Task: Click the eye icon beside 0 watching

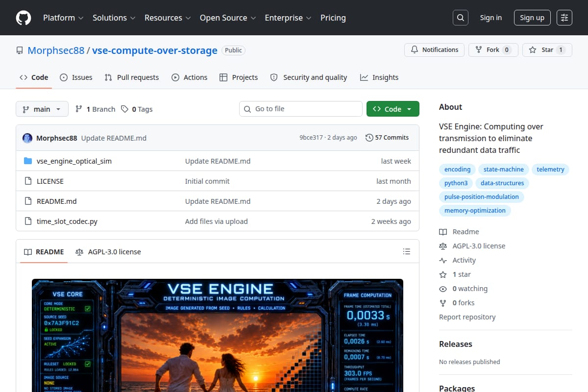Action: pyautogui.click(x=443, y=289)
